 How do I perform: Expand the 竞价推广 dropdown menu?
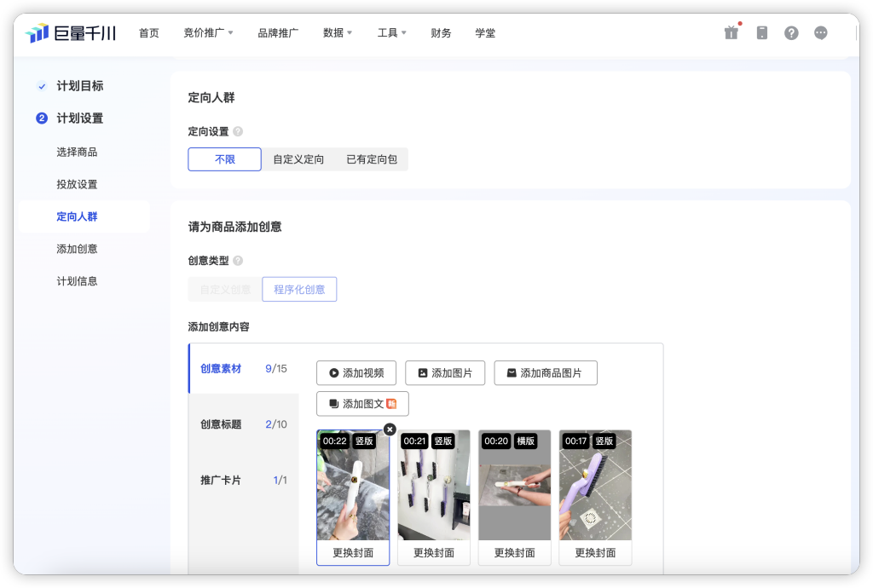(x=208, y=33)
